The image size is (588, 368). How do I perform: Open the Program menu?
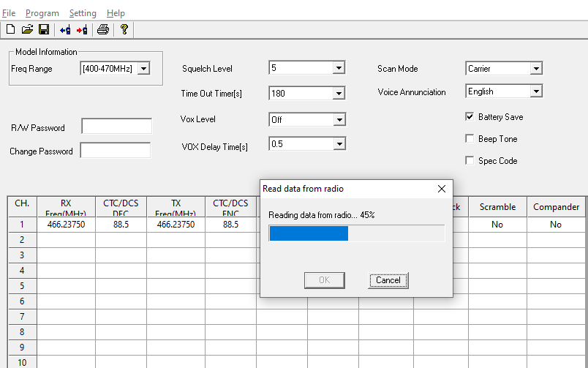(42, 13)
